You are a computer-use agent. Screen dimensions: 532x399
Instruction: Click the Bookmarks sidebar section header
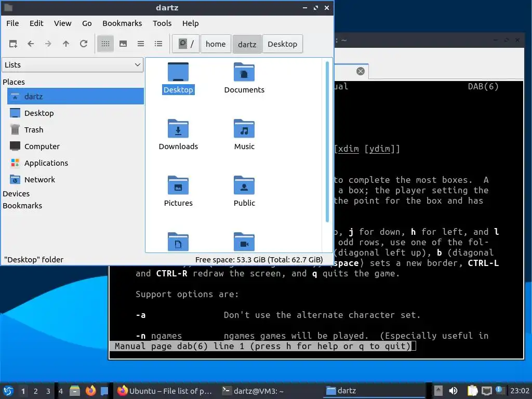[x=22, y=206]
